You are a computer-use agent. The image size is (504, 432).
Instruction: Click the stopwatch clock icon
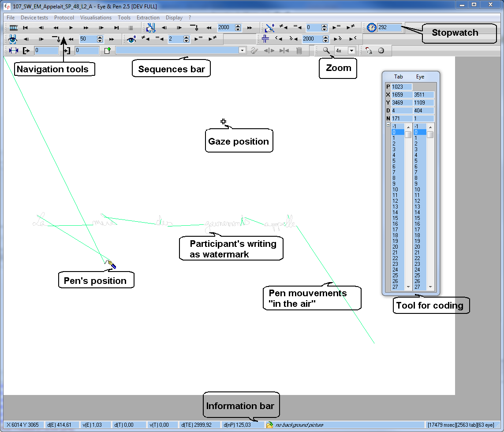(372, 28)
